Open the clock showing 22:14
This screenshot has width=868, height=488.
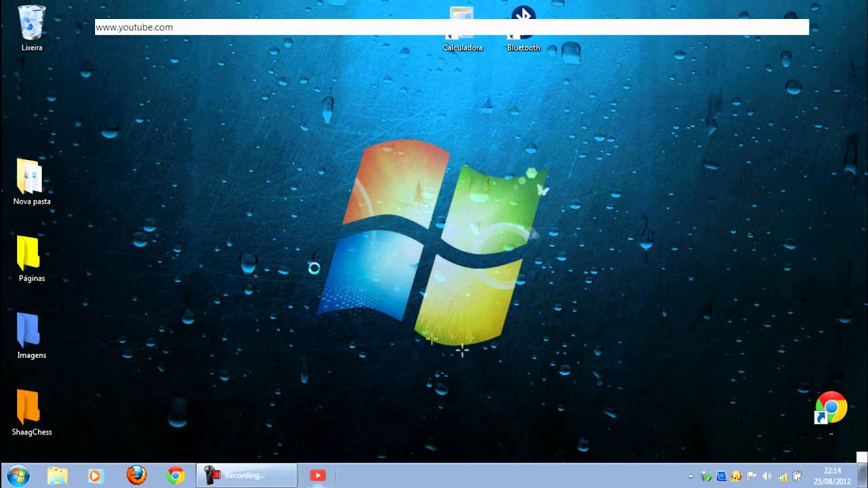(832, 476)
